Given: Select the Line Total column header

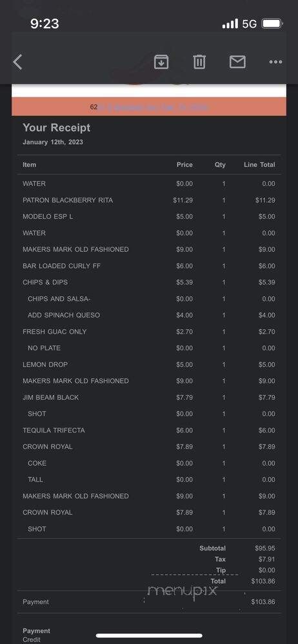Looking at the screenshot, I should click(x=259, y=165).
